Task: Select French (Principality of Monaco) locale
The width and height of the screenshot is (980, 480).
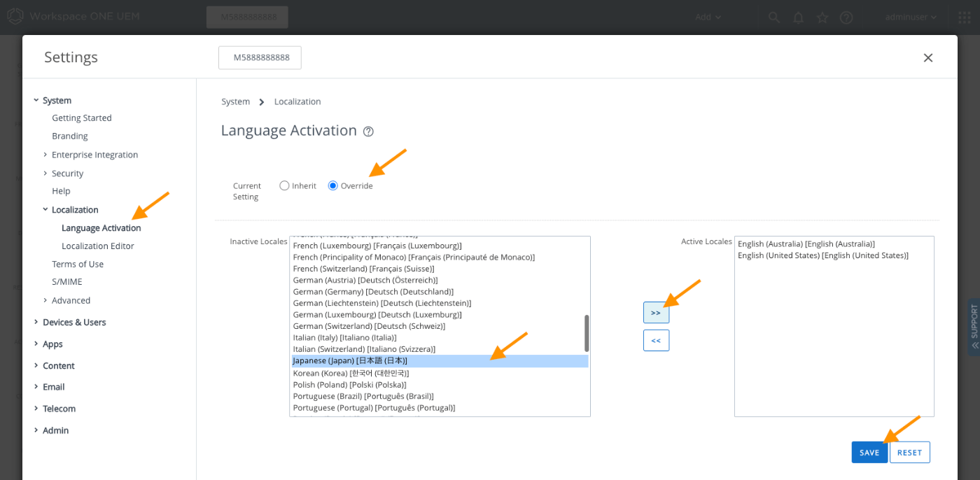Action: 440,257
